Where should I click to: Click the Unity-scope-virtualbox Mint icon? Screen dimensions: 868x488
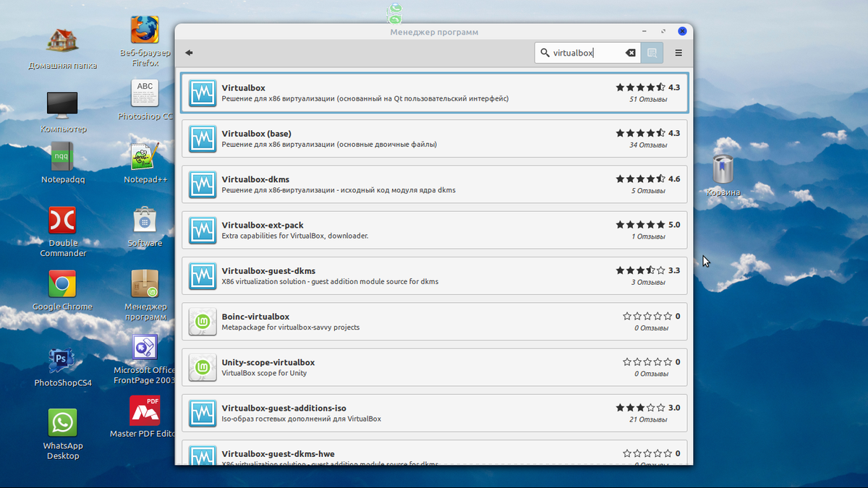pyautogui.click(x=203, y=367)
